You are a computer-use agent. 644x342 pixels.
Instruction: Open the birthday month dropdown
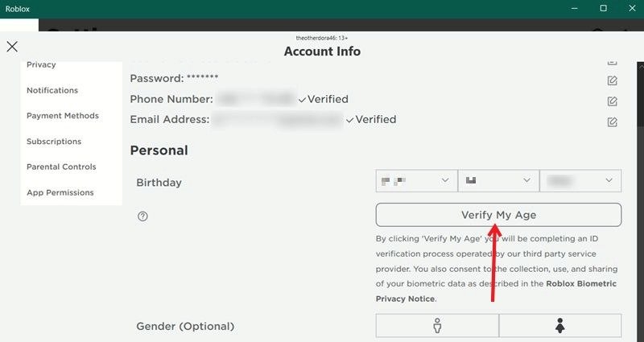pyautogui.click(x=415, y=181)
